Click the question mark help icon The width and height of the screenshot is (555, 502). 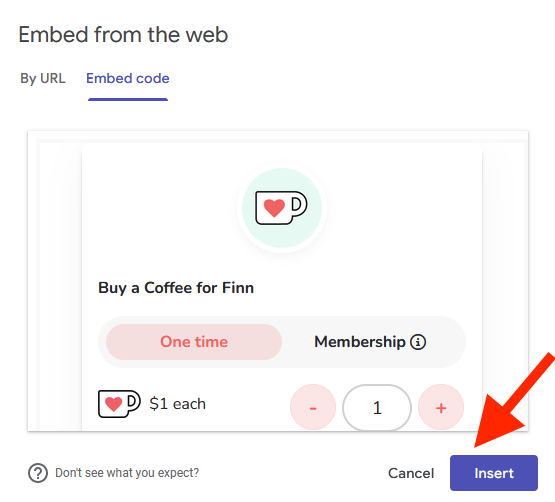(x=38, y=473)
